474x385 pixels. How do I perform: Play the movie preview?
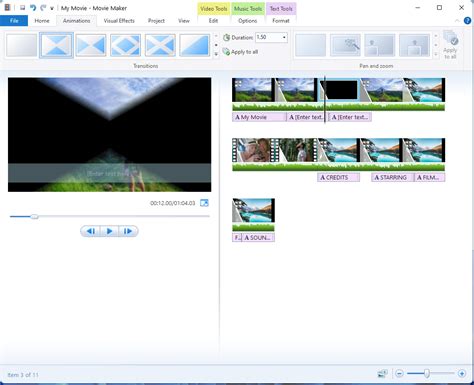pyautogui.click(x=109, y=231)
